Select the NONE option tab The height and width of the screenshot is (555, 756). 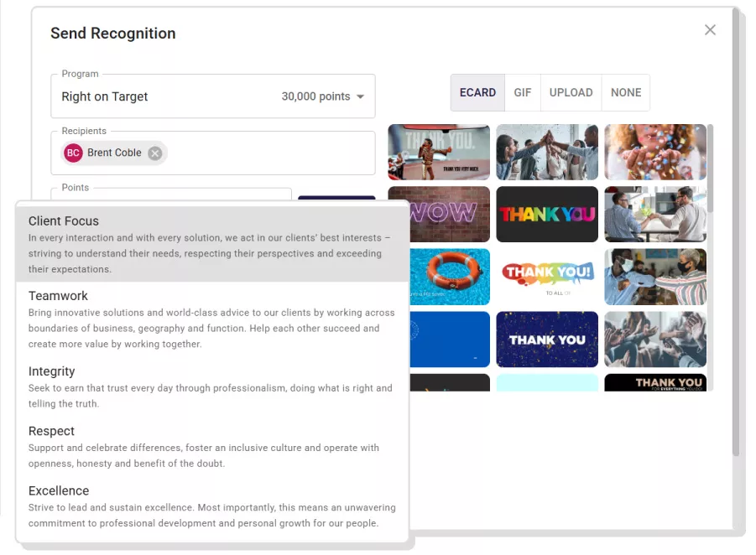625,92
